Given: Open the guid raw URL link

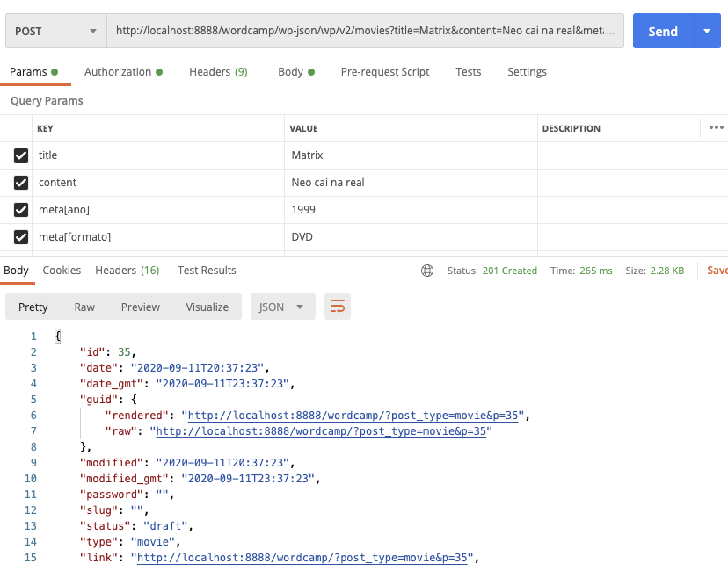Looking at the screenshot, I should click(321, 431).
